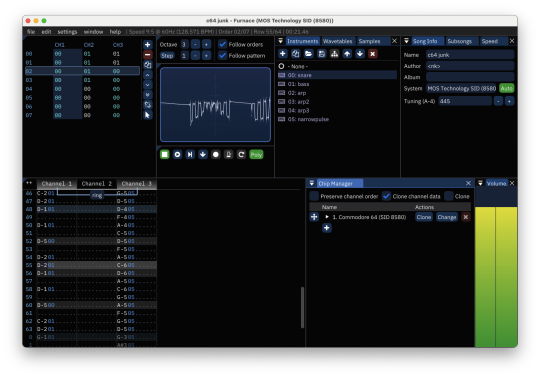
Task: Disable Follow orders checkbox
Action: (222, 44)
